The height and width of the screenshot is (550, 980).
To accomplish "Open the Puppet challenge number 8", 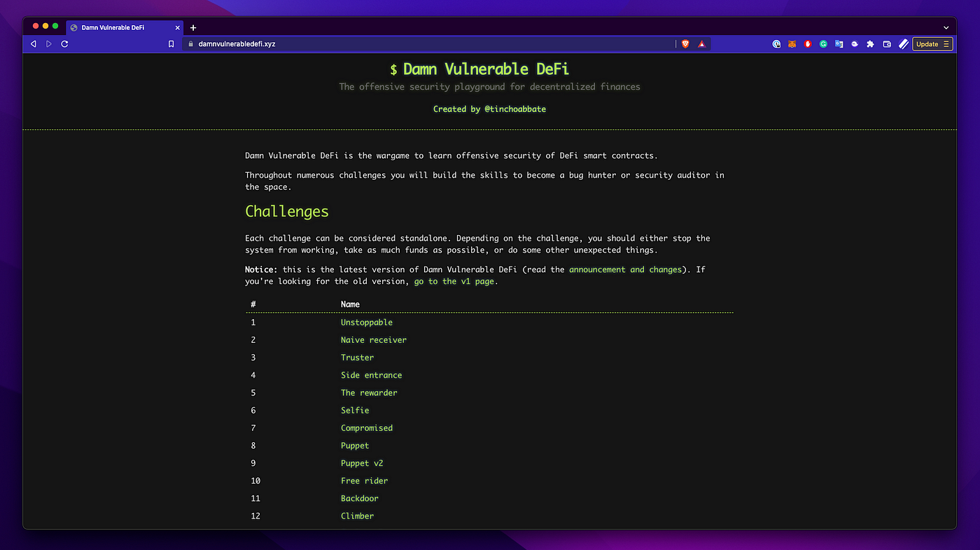I will [x=355, y=446].
